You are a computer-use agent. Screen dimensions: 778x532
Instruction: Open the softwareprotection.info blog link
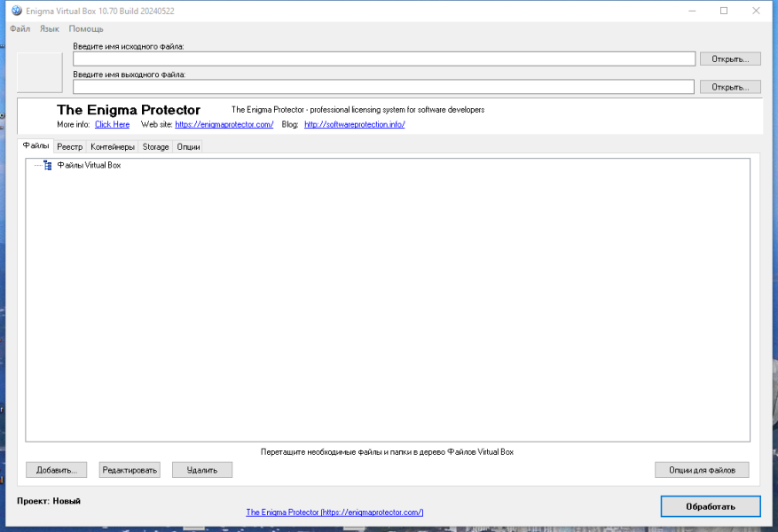pos(355,124)
